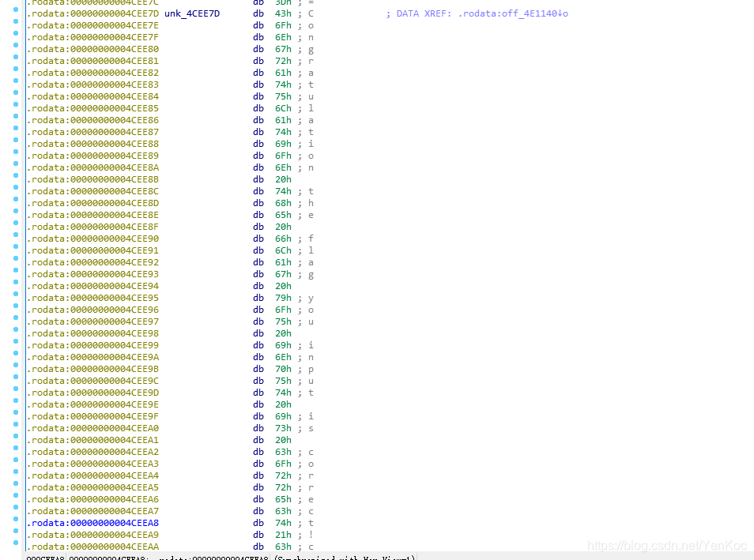Click address .rodata:00000000004CEE7E

[92, 25]
